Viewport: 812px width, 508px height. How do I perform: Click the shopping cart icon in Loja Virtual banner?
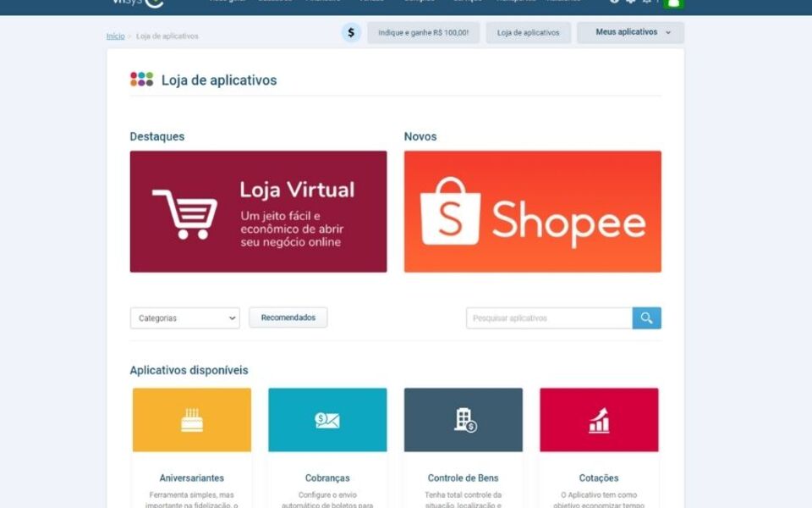tap(185, 214)
